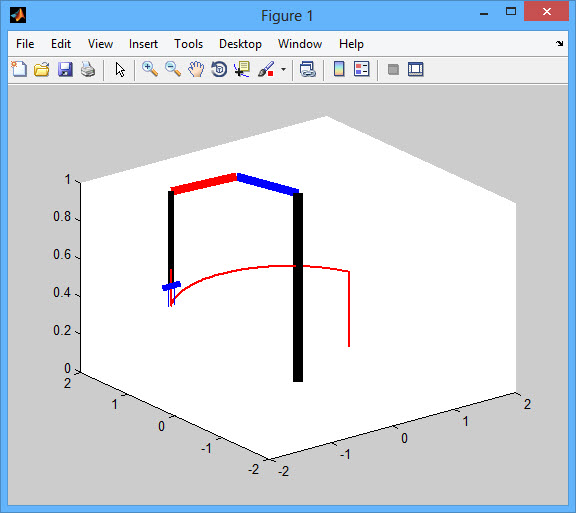
Task: Click the New Figure icon
Action: [x=19, y=69]
